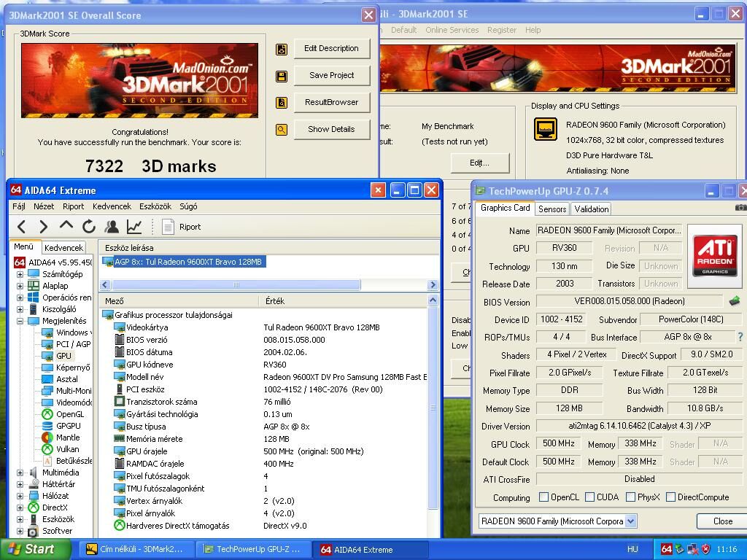Expand the DirectX tree node
The image size is (747, 560).
pos(20,507)
